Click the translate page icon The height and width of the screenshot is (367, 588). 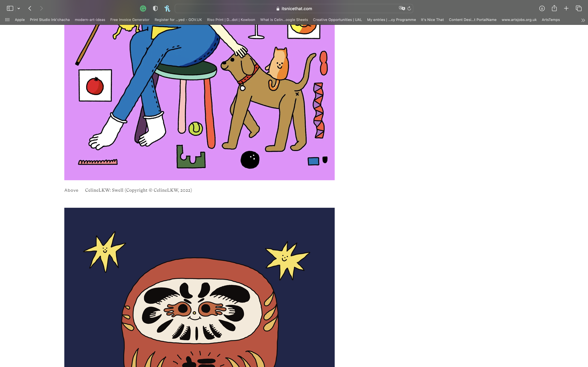[402, 9]
